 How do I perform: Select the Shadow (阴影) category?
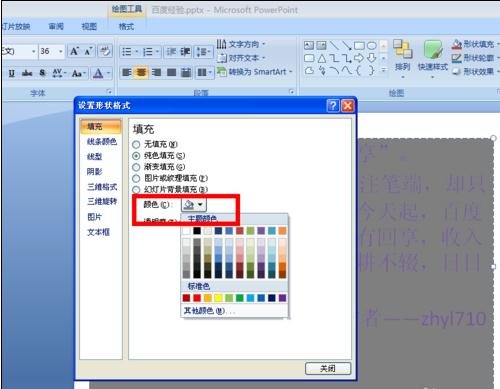click(95, 172)
